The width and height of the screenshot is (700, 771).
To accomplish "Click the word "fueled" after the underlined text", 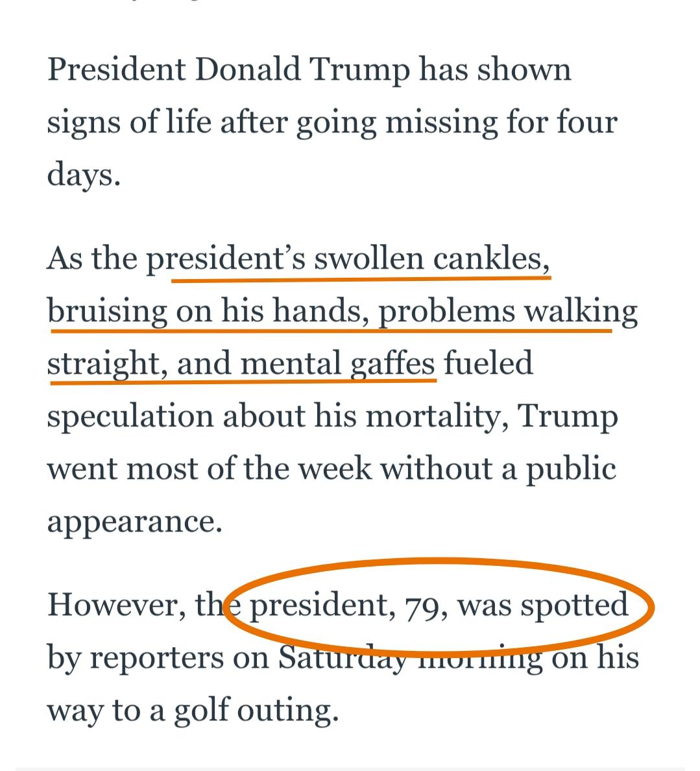I will 489,363.
